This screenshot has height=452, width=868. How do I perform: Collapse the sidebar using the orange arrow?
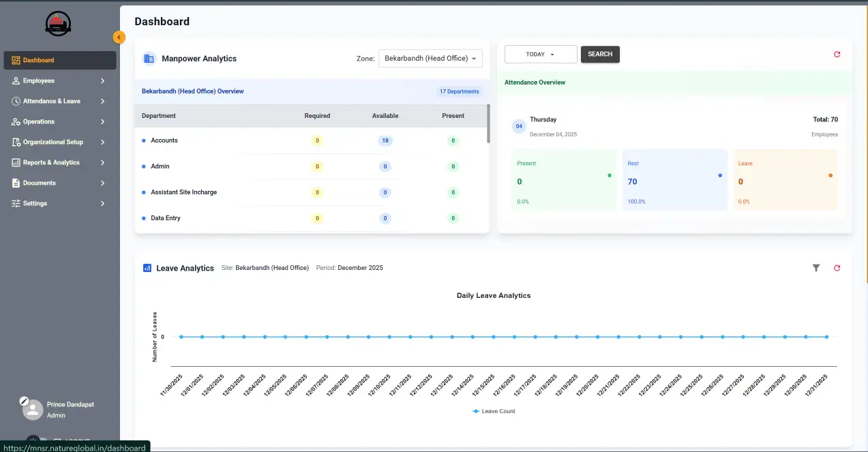[x=119, y=37]
